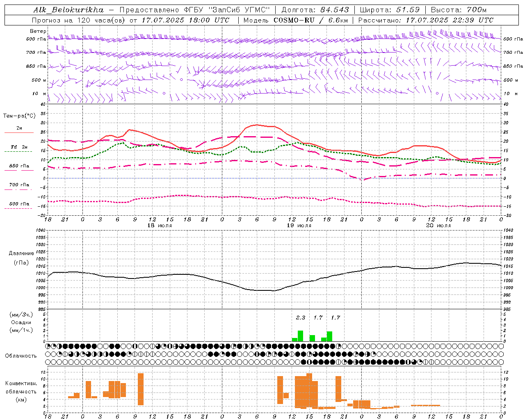Viewport: 525px width, 420px height.
Task: Click the date label '18 июля'
Action: (x=160, y=226)
